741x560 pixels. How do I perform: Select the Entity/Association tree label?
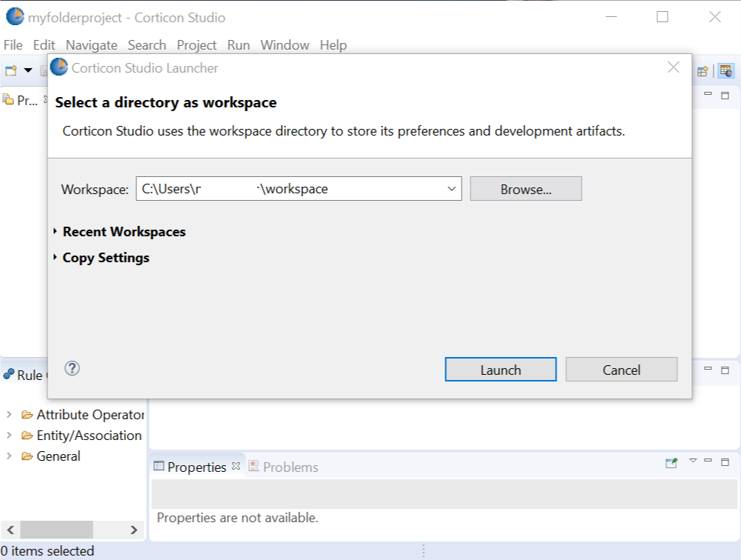click(90, 436)
